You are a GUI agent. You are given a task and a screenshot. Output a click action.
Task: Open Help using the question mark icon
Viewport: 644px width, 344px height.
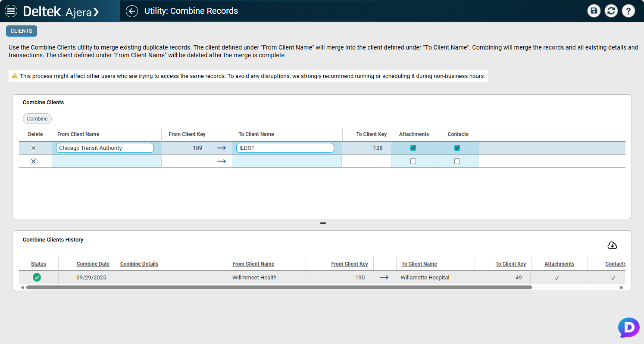point(628,11)
